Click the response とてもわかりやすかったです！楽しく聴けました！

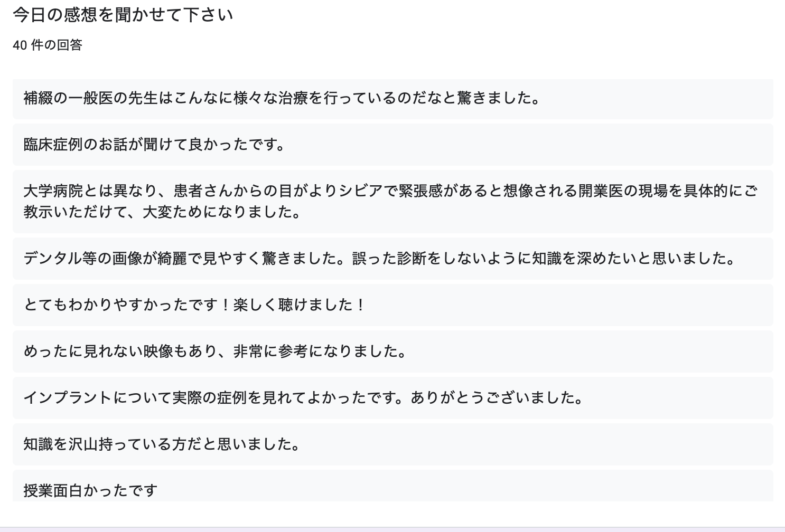pos(392,305)
